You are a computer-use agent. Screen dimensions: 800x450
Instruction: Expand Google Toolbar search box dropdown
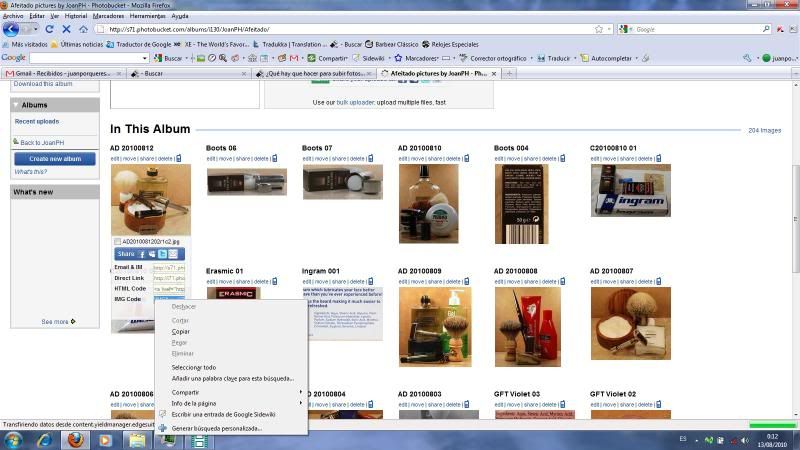click(x=144, y=59)
